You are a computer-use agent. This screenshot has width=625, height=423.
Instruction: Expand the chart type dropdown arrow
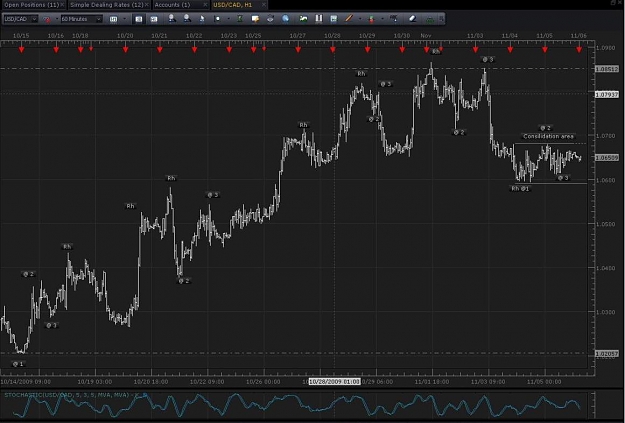pyautogui.click(x=124, y=19)
